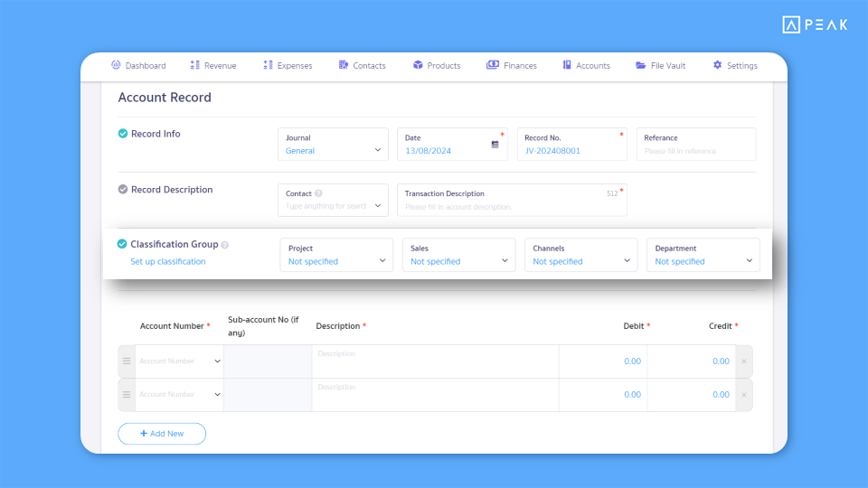Click the PEAK logo

coord(815,25)
